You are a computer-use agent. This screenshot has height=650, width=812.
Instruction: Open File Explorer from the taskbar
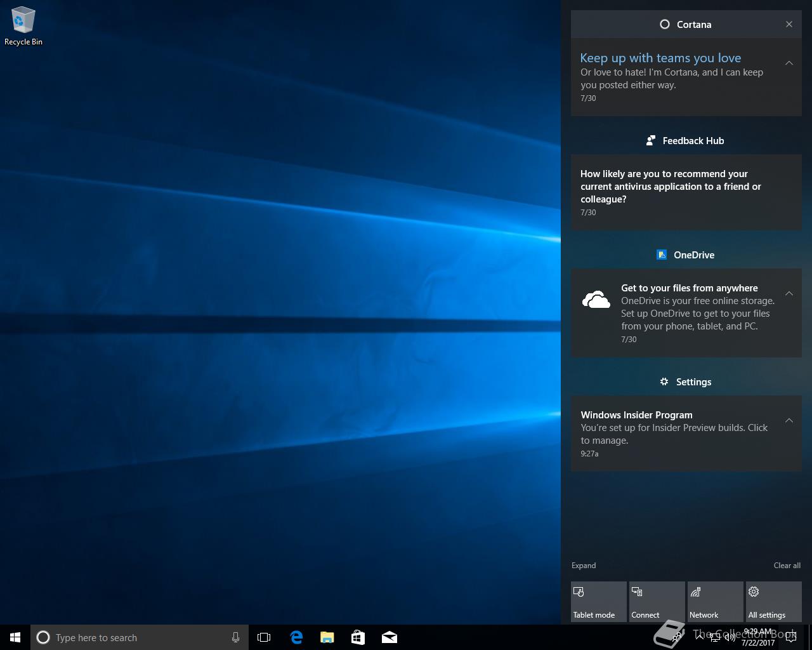[x=327, y=637]
